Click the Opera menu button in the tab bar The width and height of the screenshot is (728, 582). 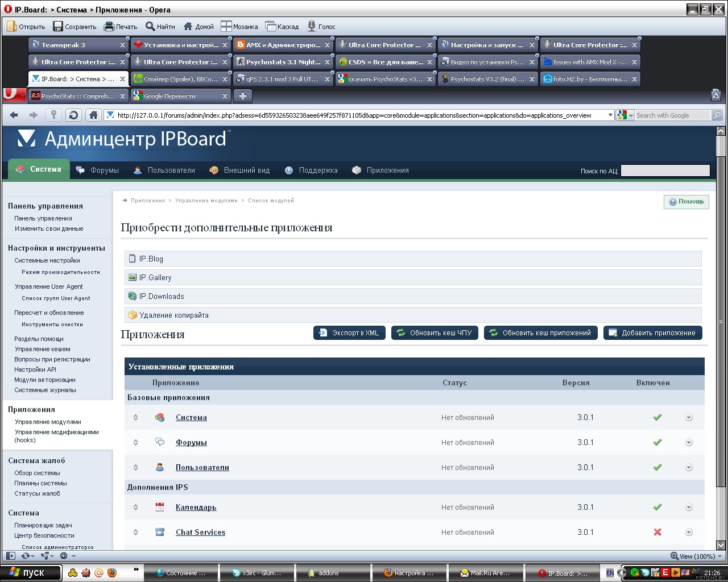pos(14,95)
